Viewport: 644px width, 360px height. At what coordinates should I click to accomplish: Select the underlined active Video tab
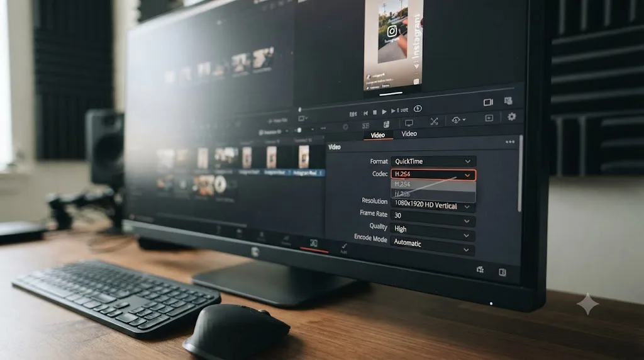tap(378, 135)
